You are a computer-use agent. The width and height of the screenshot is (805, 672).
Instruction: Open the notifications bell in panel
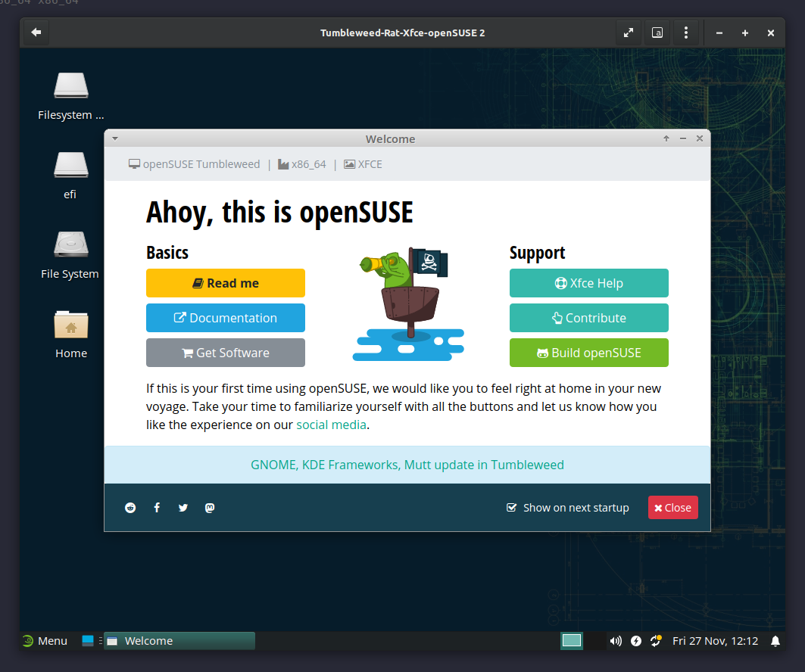[x=775, y=641]
